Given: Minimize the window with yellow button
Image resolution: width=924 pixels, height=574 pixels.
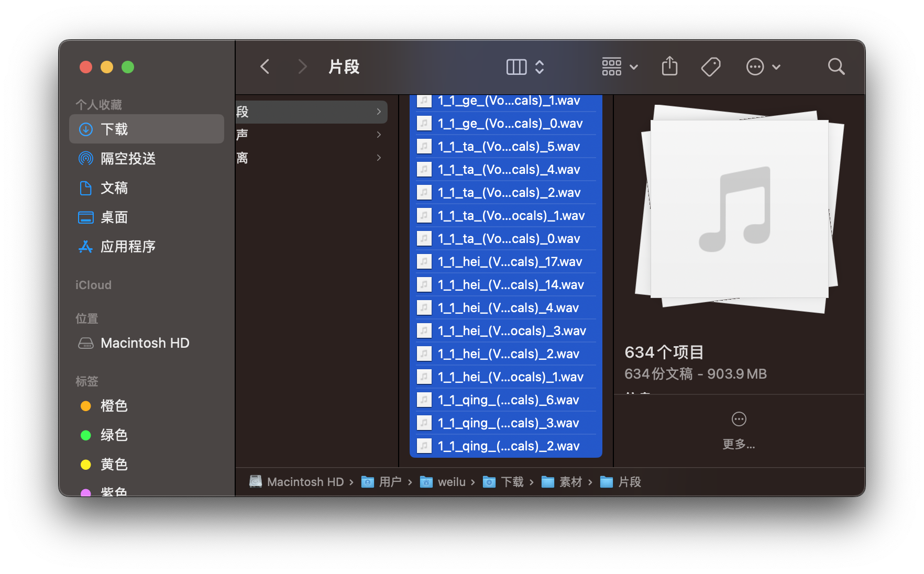Looking at the screenshot, I should click(x=107, y=67).
